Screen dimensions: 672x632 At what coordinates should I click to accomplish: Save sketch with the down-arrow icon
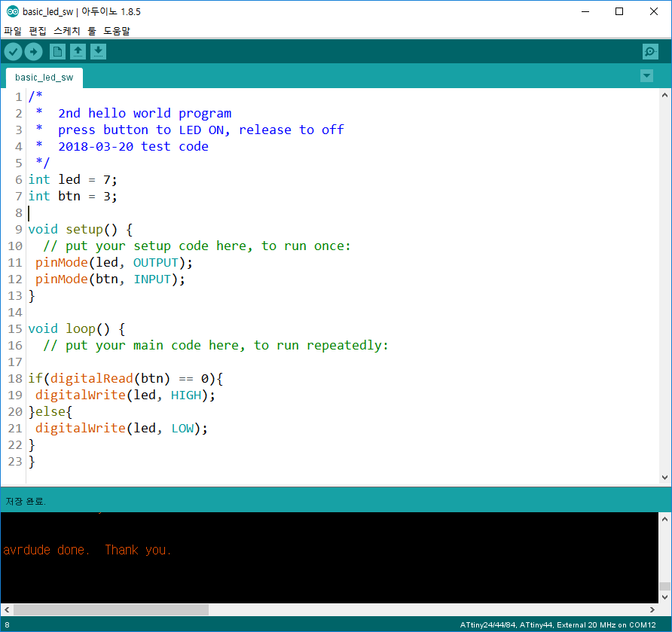98,52
